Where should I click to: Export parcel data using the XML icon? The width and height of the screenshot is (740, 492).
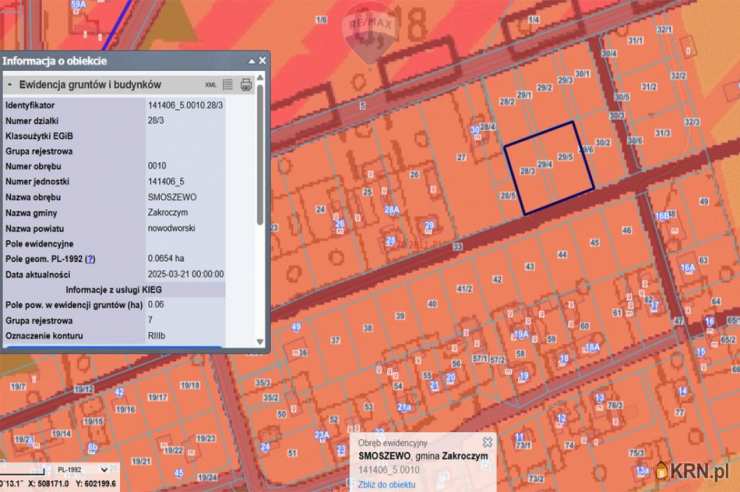click(x=211, y=85)
